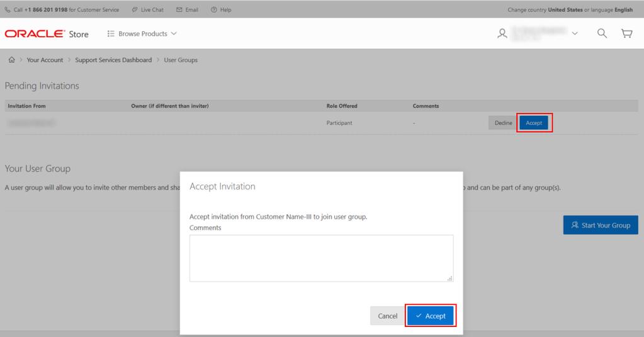
Task: Click the Live Chat link
Action: point(148,9)
